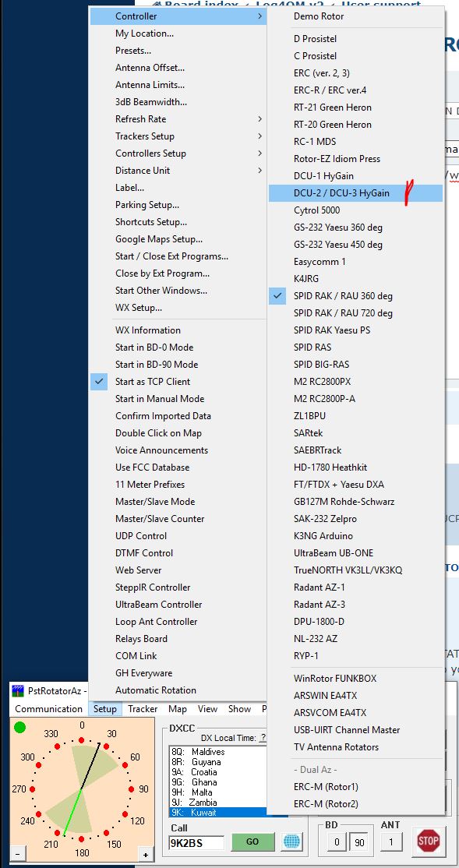This screenshot has width=459, height=868.
Task: Click the PstRotatorAz title bar app icon
Action: click(x=18, y=691)
